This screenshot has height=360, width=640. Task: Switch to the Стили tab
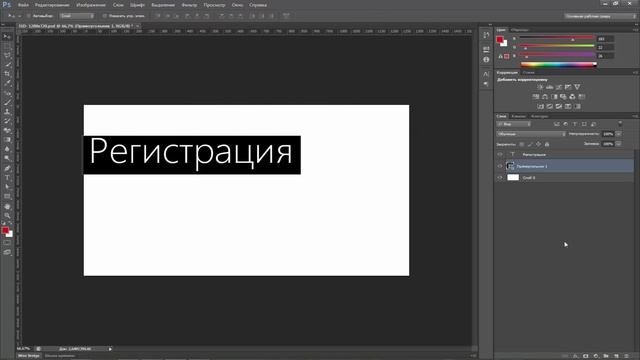[x=529, y=73]
